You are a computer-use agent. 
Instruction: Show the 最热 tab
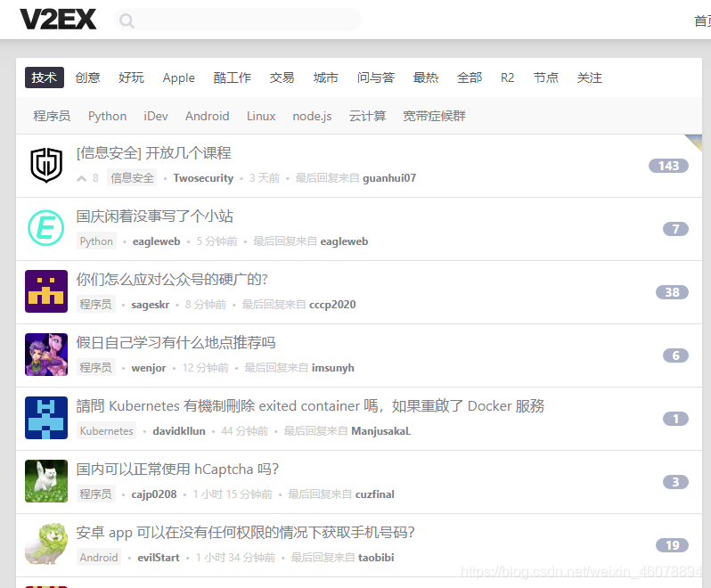pyautogui.click(x=426, y=78)
